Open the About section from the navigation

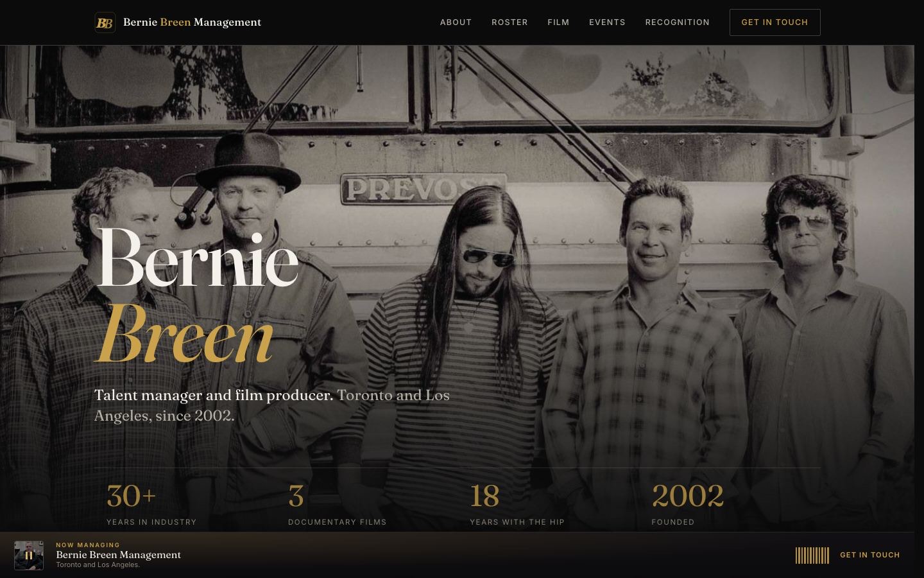(x=456, y=22)
